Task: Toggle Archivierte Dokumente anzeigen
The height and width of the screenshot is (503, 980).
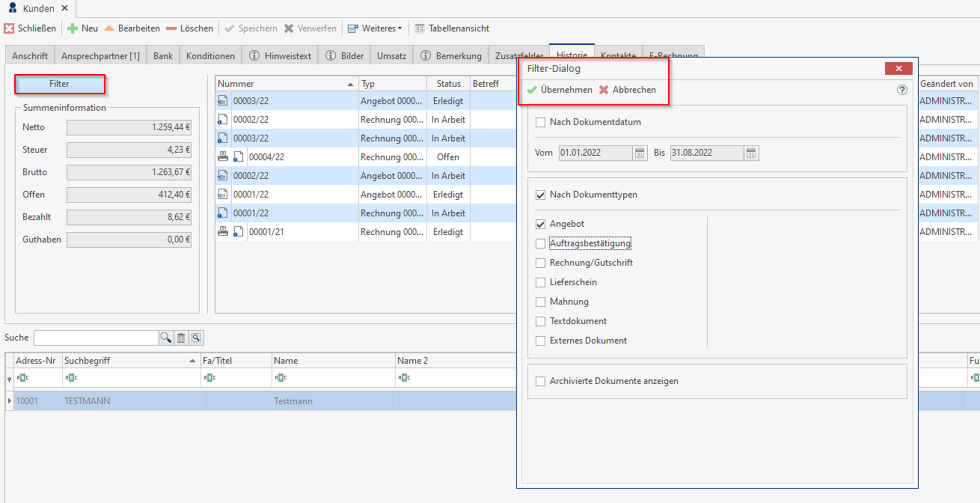Action: 541,381
